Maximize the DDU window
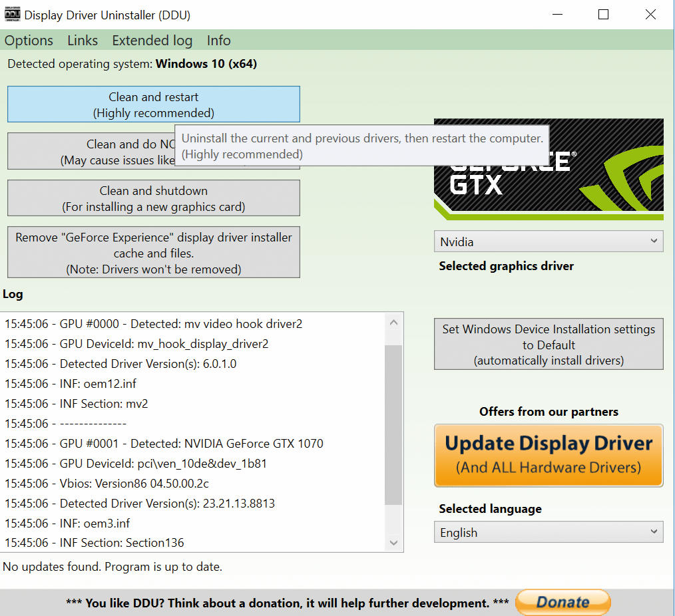Screen dimensions: 675x616 coord(604,14)
